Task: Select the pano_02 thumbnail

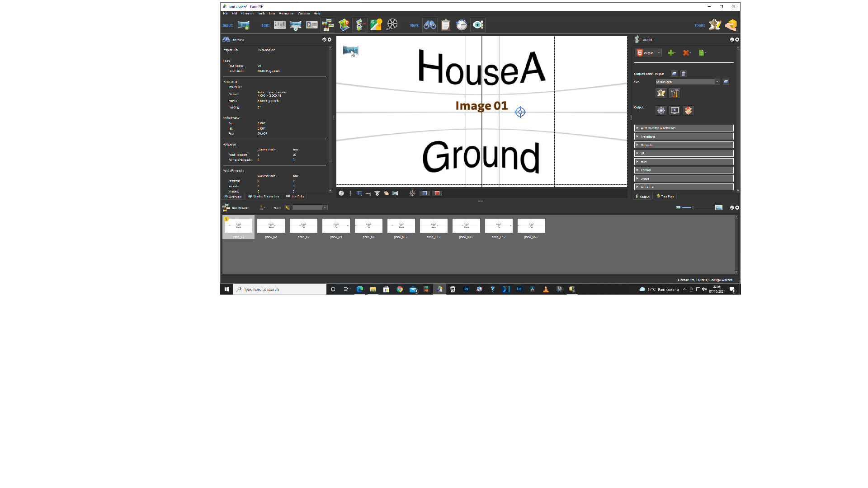Action: (271, 228)
